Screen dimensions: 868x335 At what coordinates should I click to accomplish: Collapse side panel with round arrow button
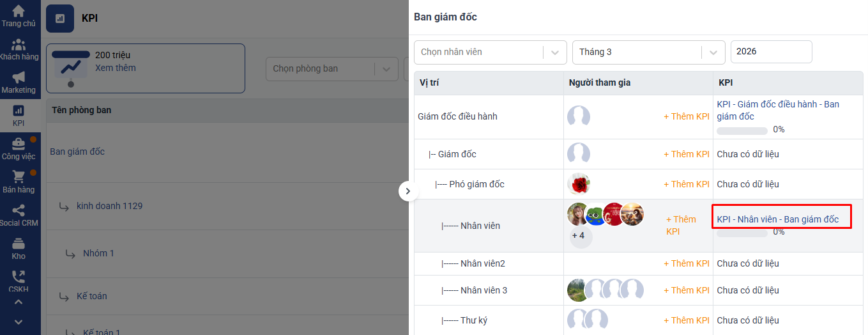pyautogui.click(x=408, y=191)
